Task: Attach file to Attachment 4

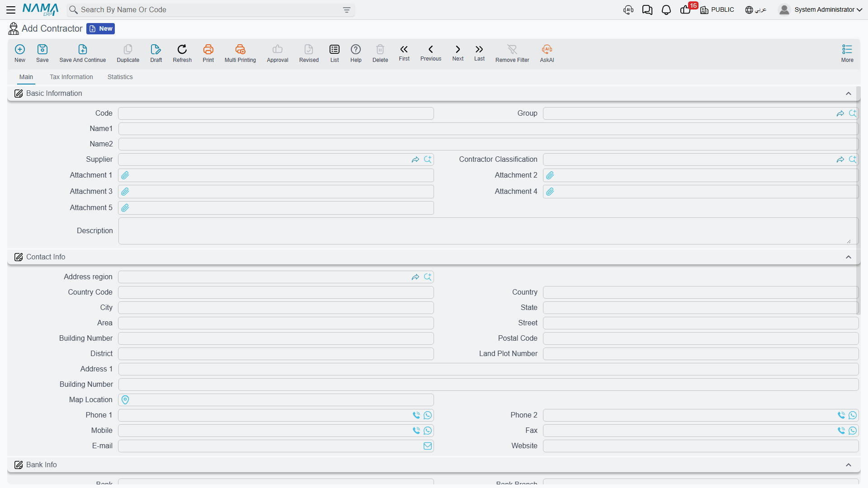Action: pos(550,192)
